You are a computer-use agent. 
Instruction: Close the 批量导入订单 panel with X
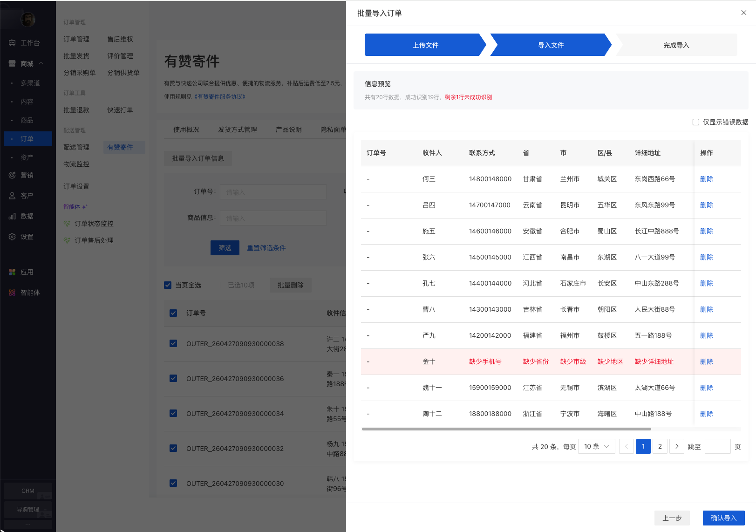[743, 13]
